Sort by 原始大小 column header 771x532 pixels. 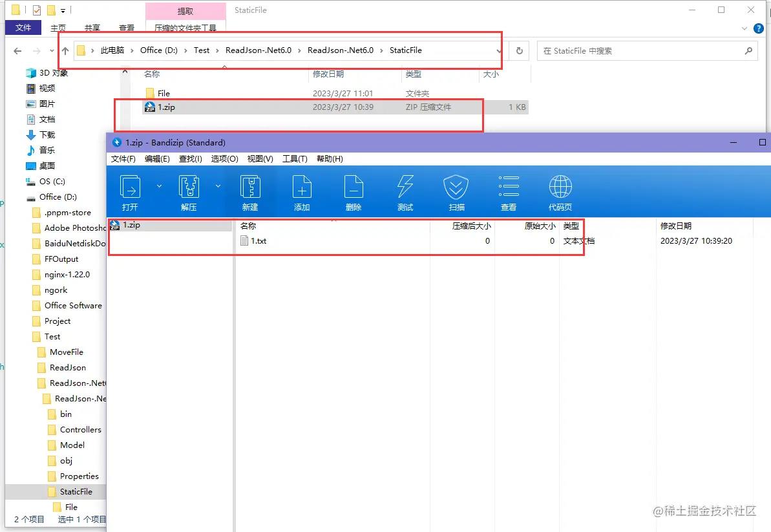540,226
